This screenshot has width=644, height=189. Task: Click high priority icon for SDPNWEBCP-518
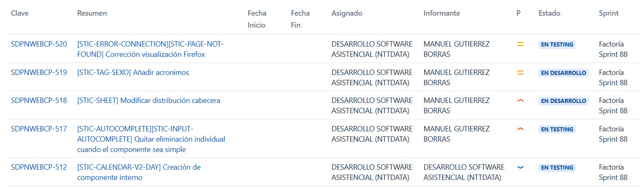point(520,101)
